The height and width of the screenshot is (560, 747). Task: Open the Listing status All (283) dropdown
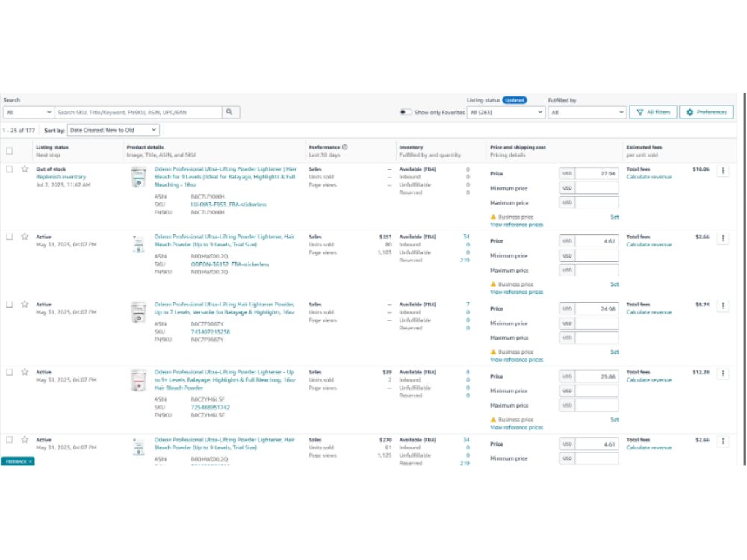(x=506, y=113)
